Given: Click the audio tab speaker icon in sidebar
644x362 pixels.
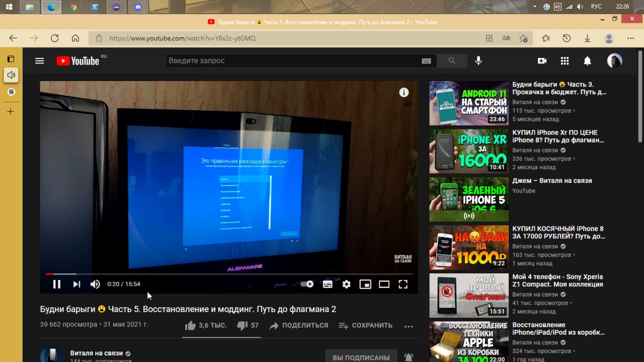Looking at the screenshot, I should pyautogui.click(x=11, y=75).
